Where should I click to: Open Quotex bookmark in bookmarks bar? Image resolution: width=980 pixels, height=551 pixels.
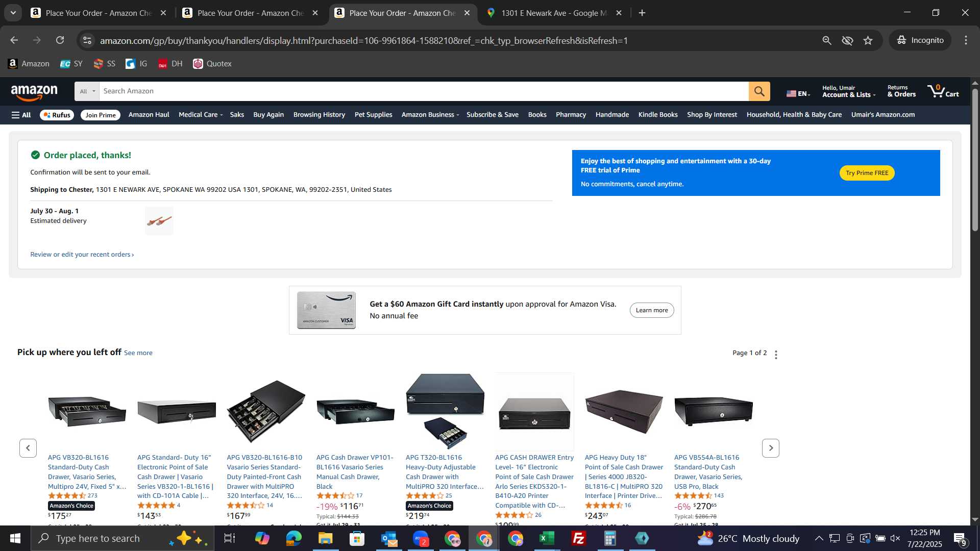[212, 64]
